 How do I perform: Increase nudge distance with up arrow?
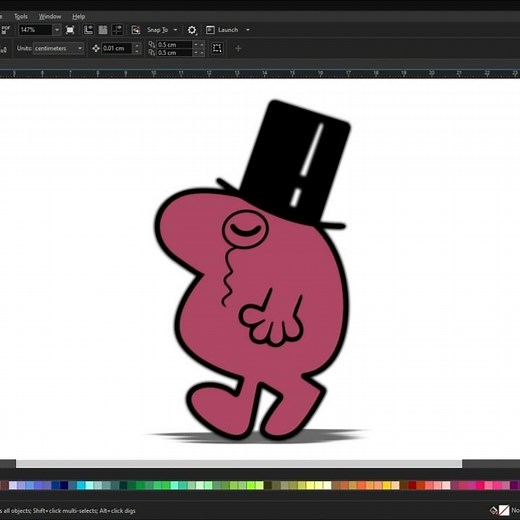(x=137, y=46)
